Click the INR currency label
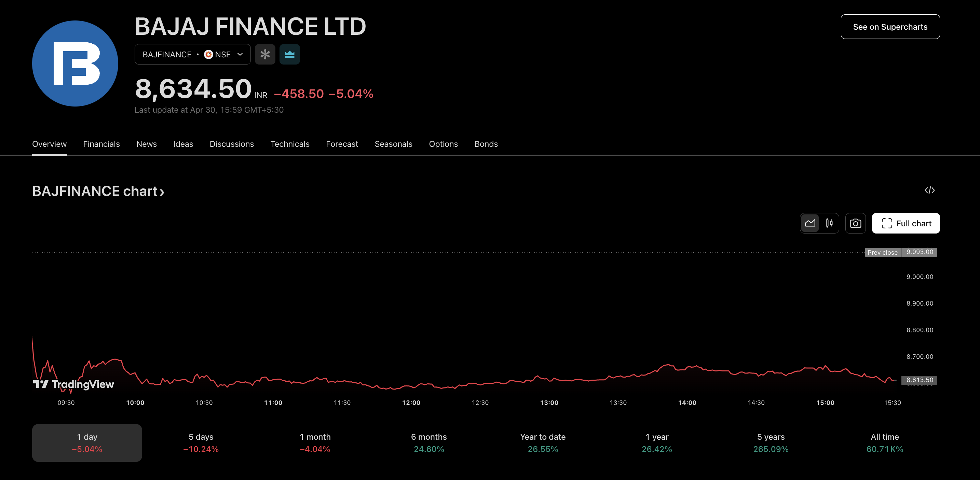Image resolution: width=980 pixels, height=480 pixels. (x=261, y=95)
